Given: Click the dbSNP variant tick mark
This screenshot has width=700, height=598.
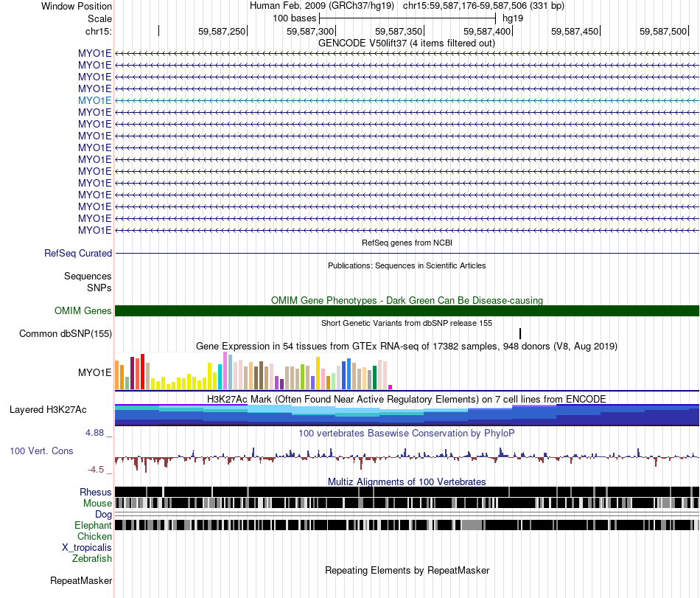Looking at the screenshot, I should pyautogui.click(x=520, y=333).
